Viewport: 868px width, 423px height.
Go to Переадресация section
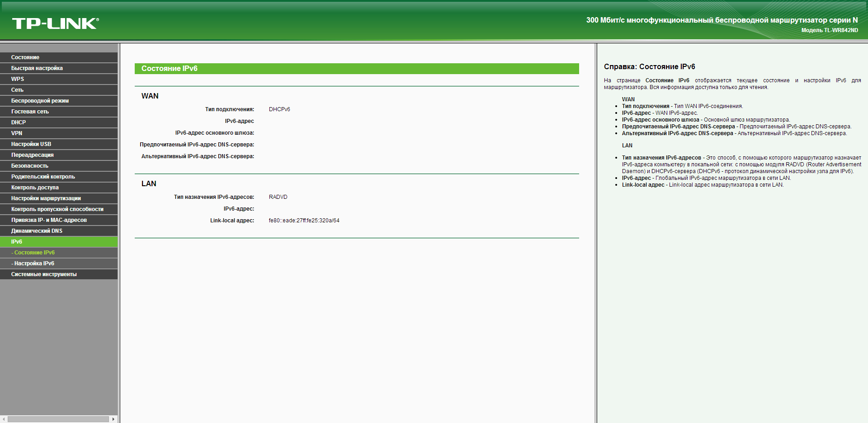[59, 155]
